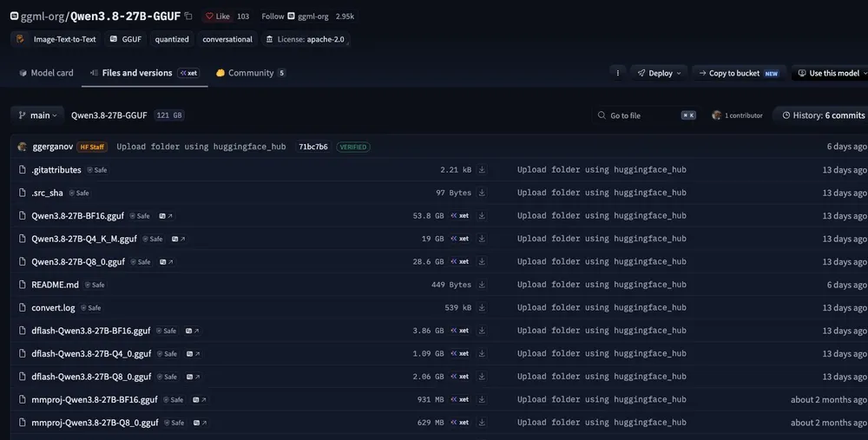Open ggerganov's profile link
The width and height of the screenshot is (868, 440).
tap(53, 147)
